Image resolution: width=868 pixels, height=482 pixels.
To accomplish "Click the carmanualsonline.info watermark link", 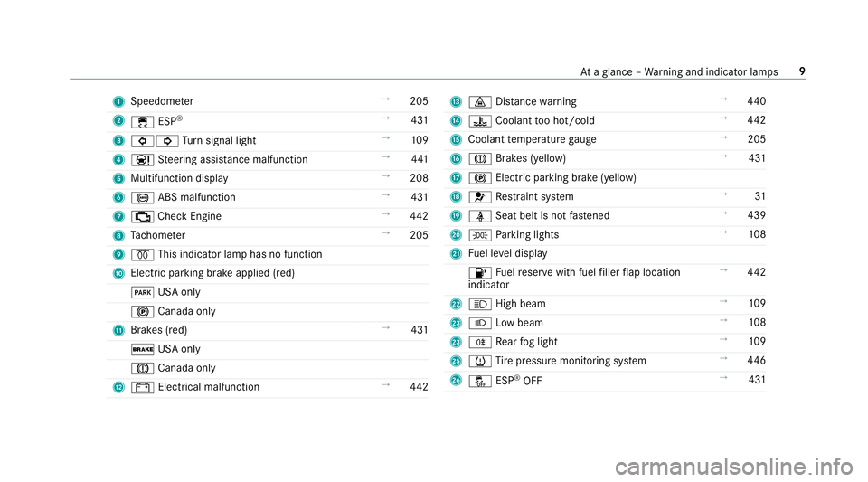I will coord(734,467).
